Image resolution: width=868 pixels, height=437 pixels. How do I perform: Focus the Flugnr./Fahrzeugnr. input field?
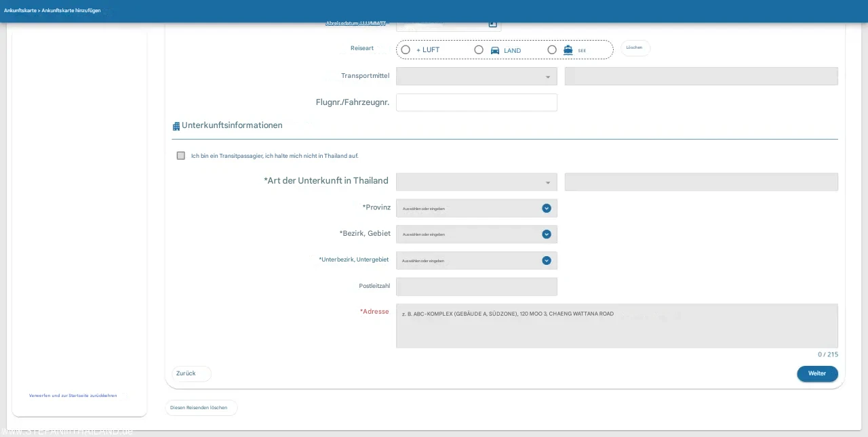click(476, 102)
